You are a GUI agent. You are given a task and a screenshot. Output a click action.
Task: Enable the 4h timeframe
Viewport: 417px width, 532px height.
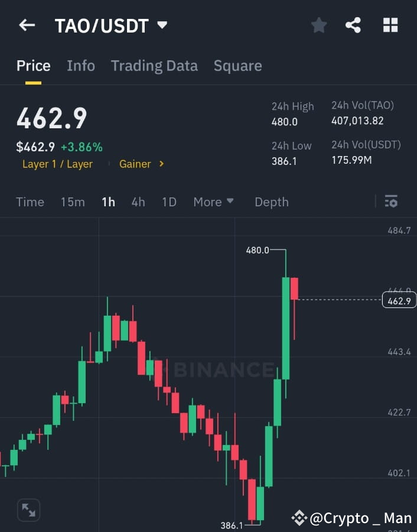[x=138, y=202]
